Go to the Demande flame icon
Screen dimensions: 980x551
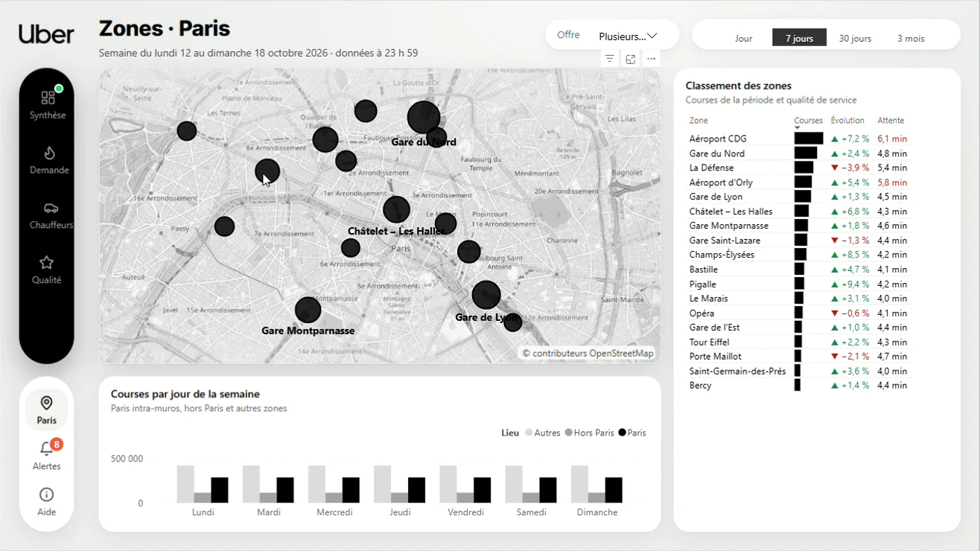(49, 153)
